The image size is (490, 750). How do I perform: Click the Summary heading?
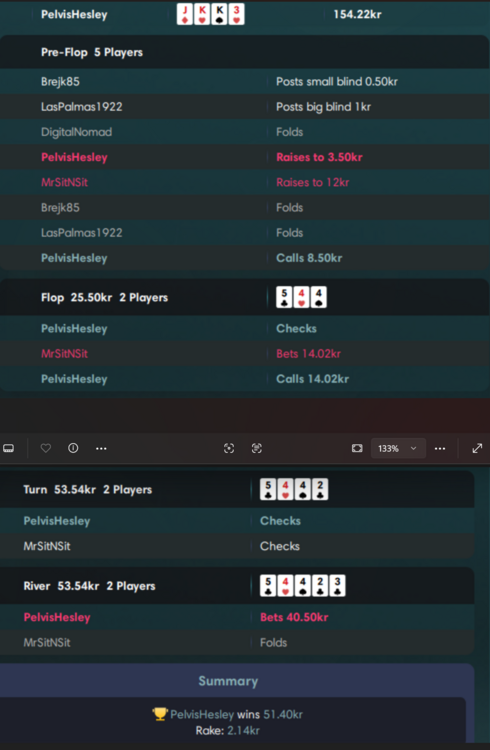(x=228, y=681)
